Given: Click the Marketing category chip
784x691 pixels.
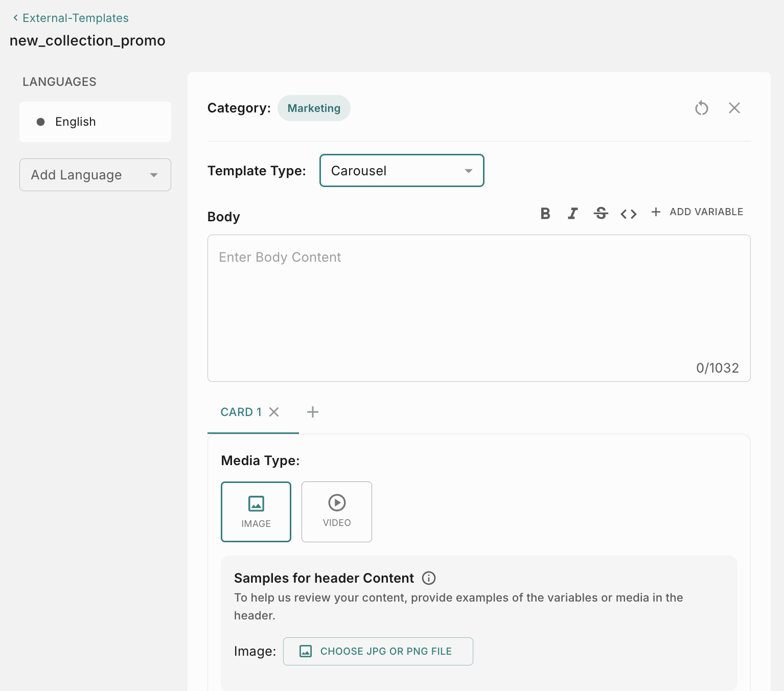Looking at the screenshot, I should click(x=314, y=108).
